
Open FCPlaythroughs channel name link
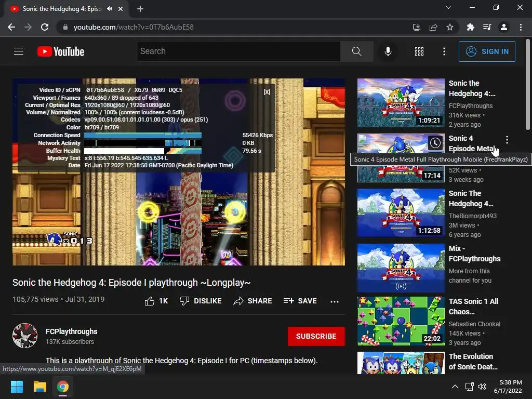coord(72,331)
